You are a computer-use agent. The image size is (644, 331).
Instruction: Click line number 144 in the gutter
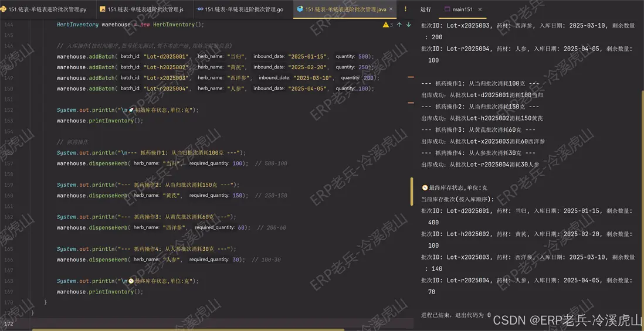point(8,25)
